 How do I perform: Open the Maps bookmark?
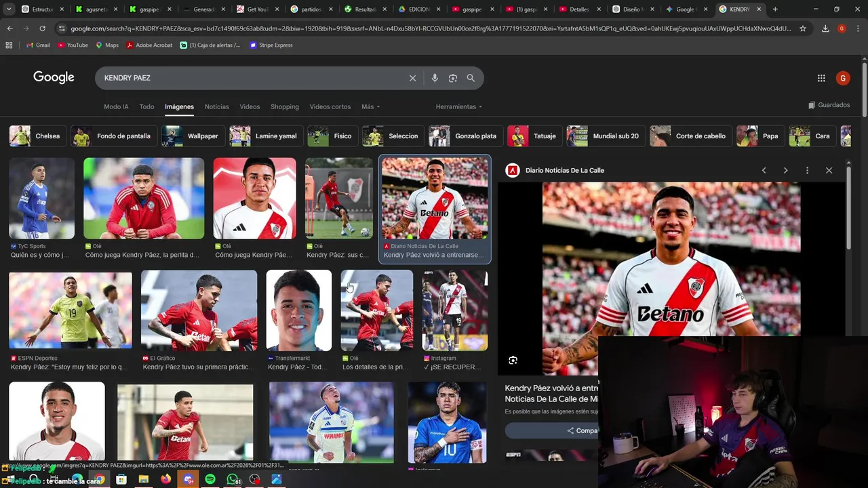click(x=107, y=45)
